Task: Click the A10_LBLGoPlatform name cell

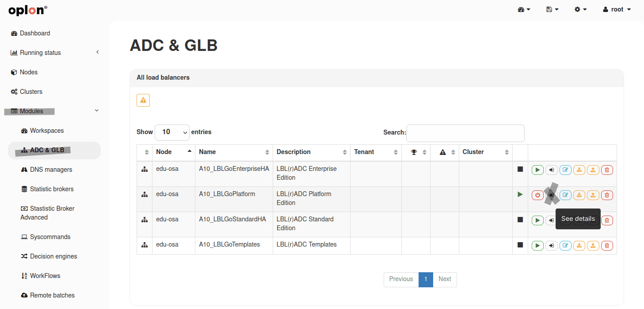Action: 234,199
